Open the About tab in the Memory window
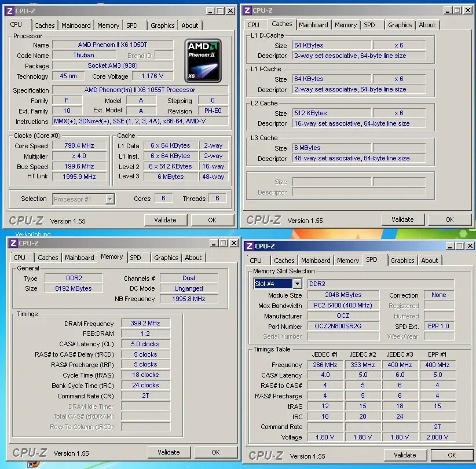This screenshot has width=476, height=469. tap(193, 258)
